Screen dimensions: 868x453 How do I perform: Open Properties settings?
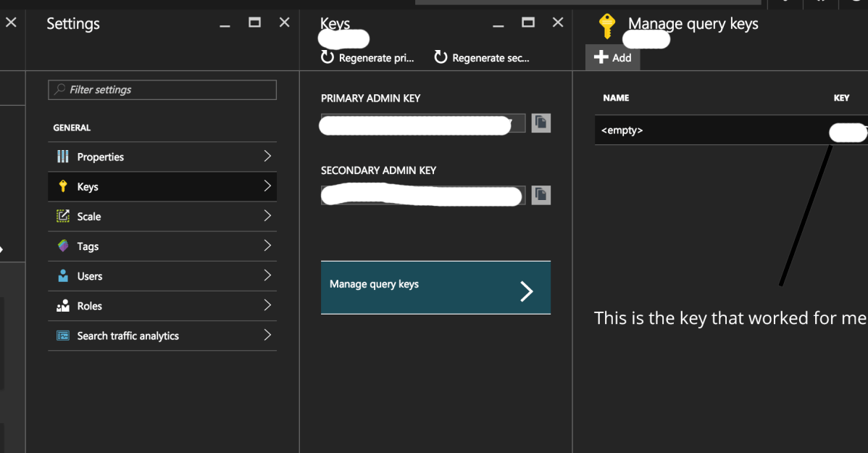[x=162, y=157]
